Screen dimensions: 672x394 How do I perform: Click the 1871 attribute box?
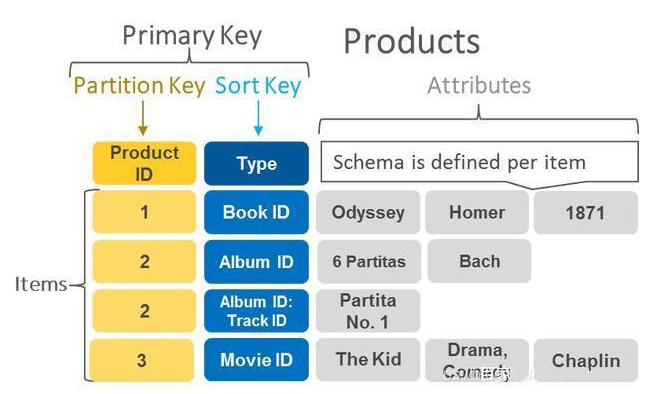click(x=586, y=212)
